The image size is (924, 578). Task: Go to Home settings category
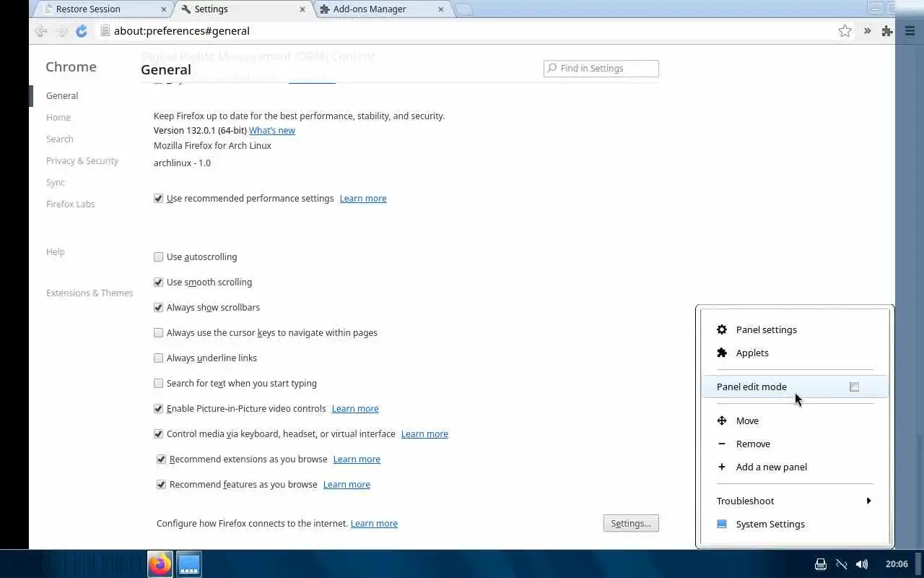(x=58, y=117)
